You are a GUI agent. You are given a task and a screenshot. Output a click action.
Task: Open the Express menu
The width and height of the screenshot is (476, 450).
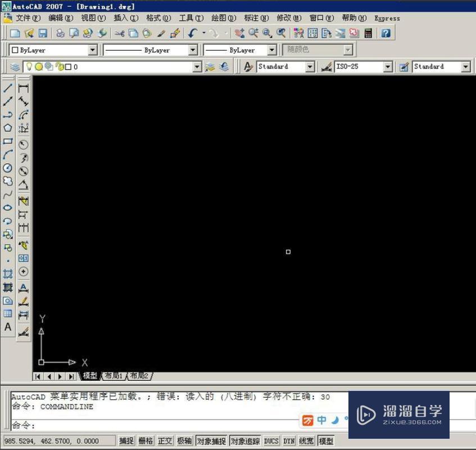pyautogui.click(x=387, y=18)
